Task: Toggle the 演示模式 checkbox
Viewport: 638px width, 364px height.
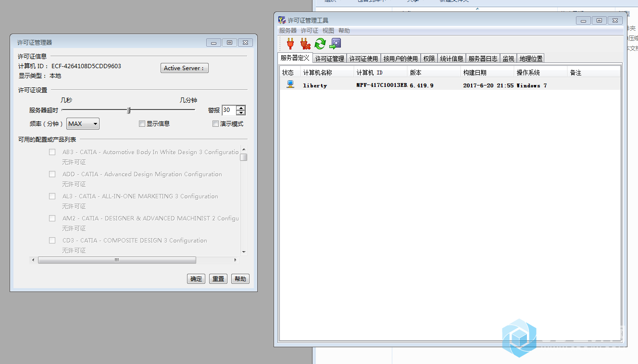Action: pos(215,124)
